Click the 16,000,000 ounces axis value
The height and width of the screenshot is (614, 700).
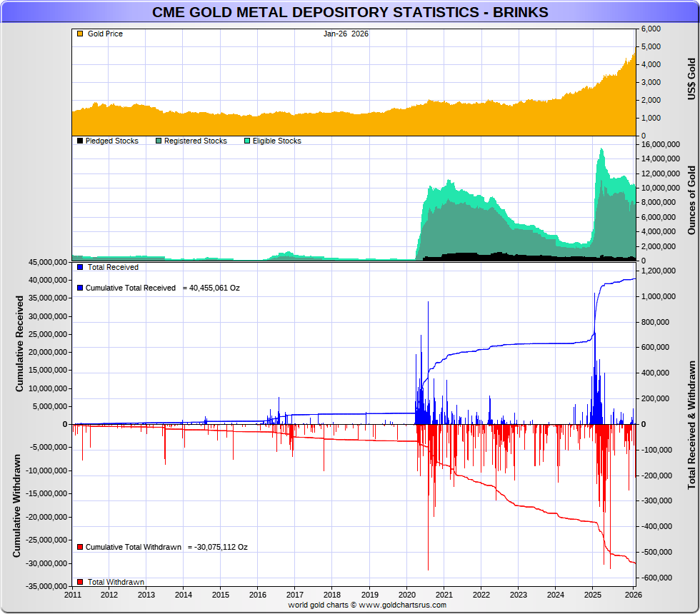point(661,144)
